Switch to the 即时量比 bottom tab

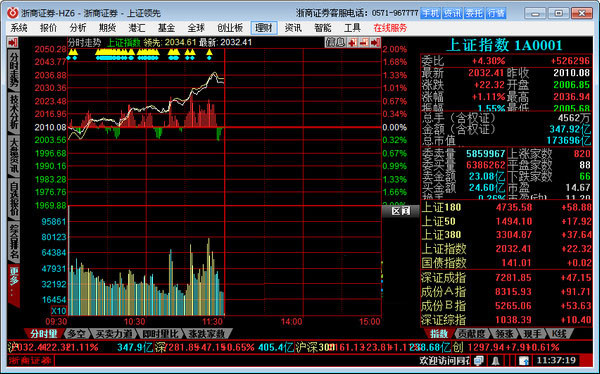point(161,334)
